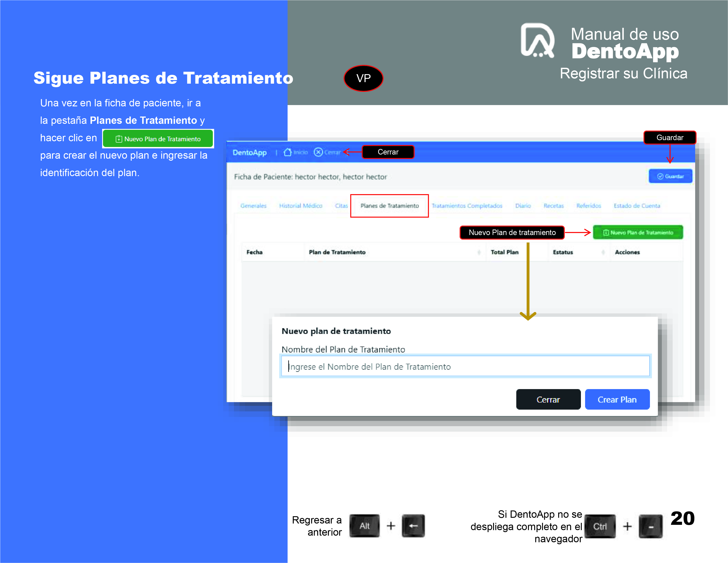Image resolution: width=728 pixels, height=563 pixels.
Task: Click the 'Ficha de Paciente: hector hector' heading
Action: [310, 177]
